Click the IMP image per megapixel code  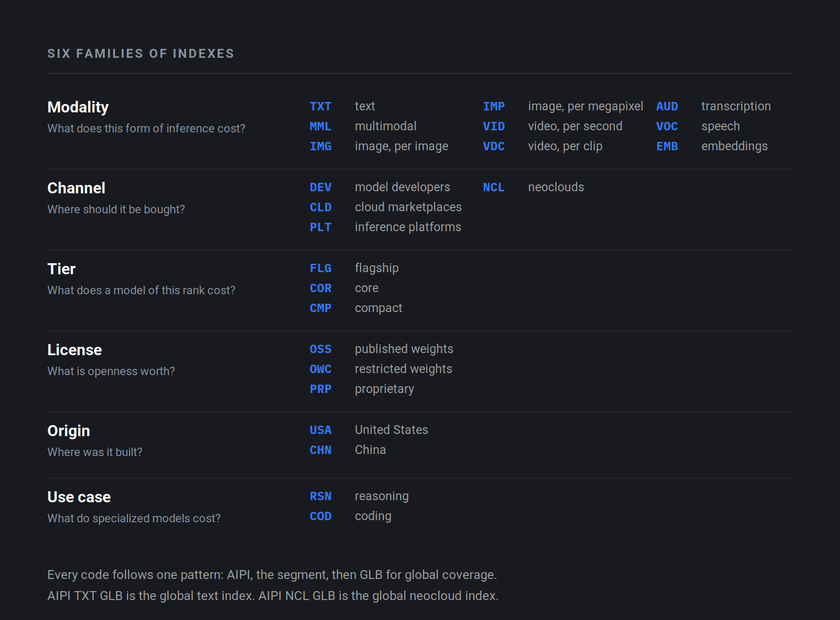pos(493,106)
